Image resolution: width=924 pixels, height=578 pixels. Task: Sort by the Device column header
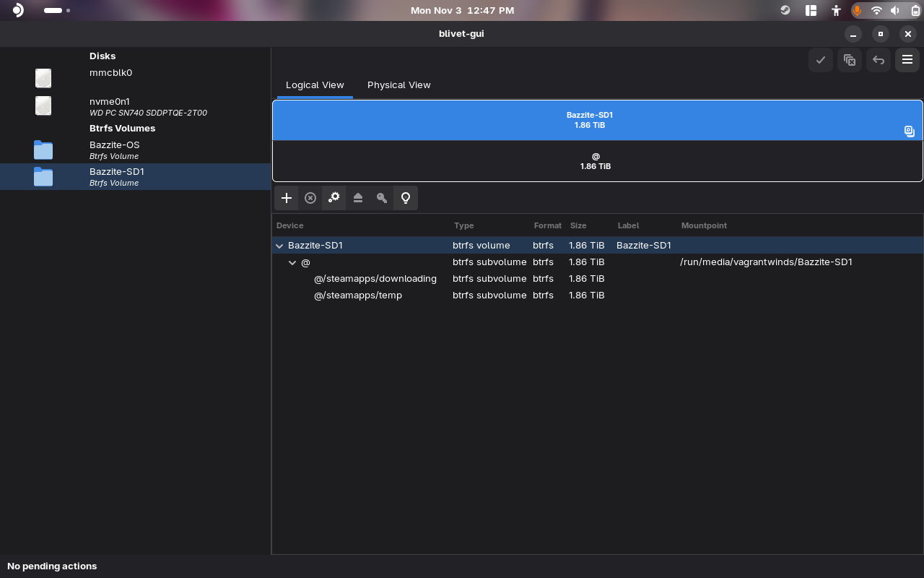(290, 225)
